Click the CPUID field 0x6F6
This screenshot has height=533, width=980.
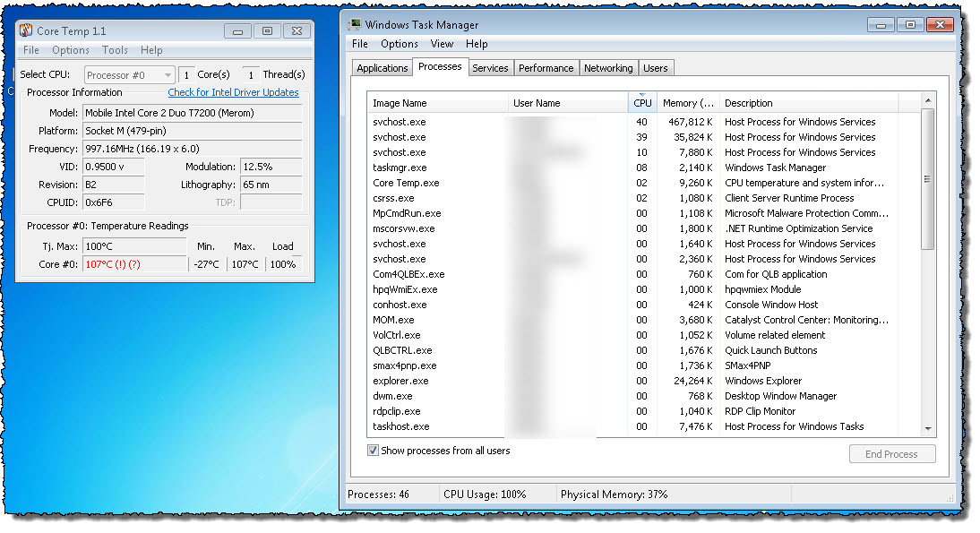(x=113, y=203)
